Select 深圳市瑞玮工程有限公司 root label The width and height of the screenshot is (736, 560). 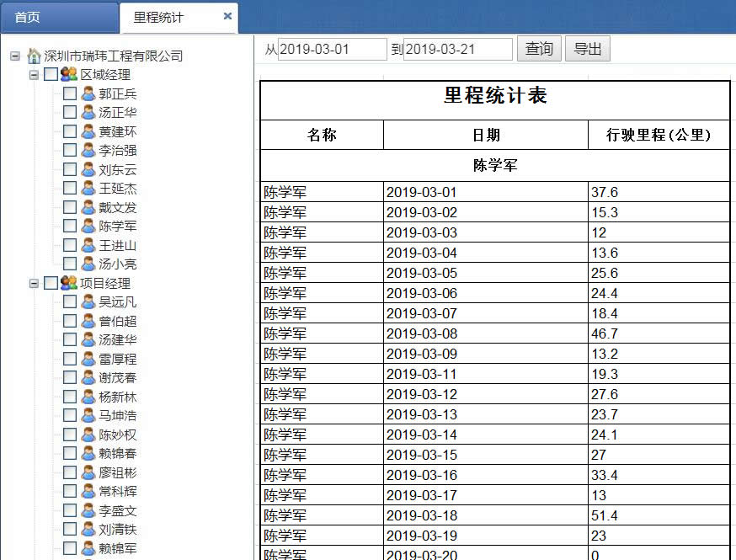113,56
